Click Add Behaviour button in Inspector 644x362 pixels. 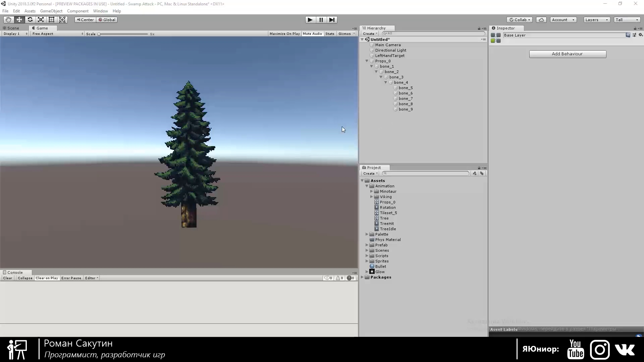568,54
